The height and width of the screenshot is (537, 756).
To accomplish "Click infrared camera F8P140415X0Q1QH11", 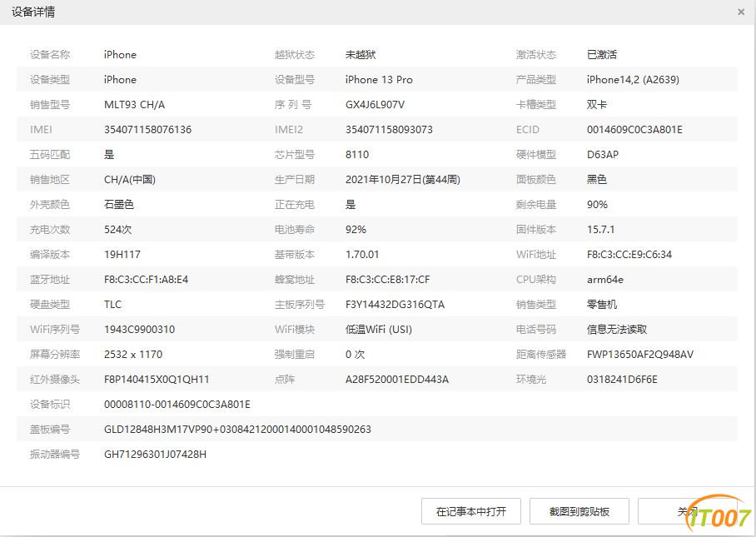I will pos(157,380).
